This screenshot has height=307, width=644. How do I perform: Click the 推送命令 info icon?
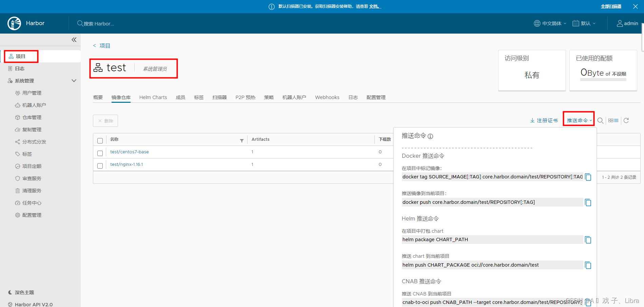430,136
